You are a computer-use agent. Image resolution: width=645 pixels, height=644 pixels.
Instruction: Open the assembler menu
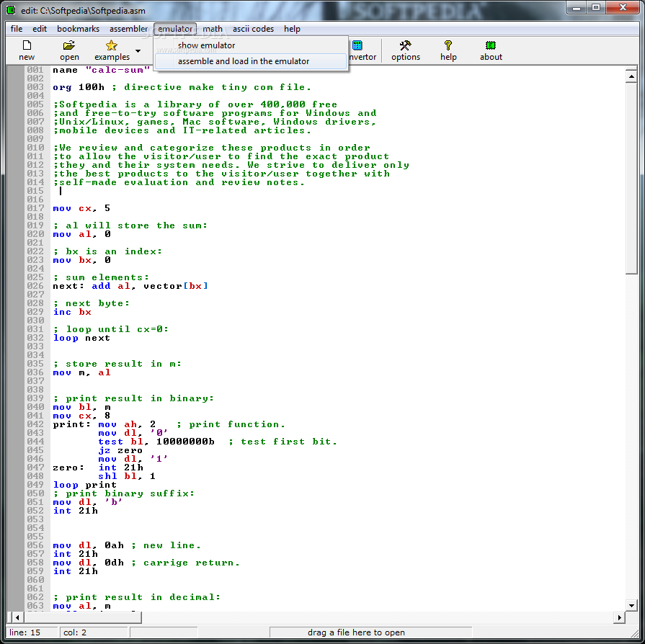point(128,29)
